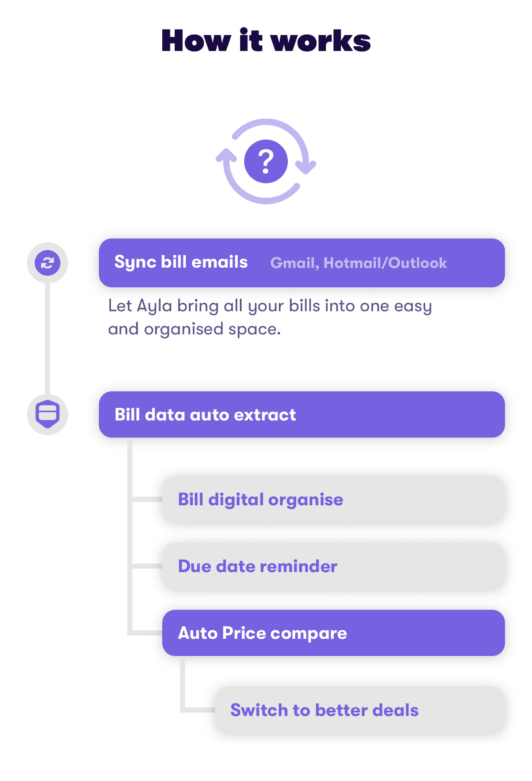This screenshot has height=781, width=532.
Task: Select the 'Due date reminder' item
Action: (x=333, y=566)
